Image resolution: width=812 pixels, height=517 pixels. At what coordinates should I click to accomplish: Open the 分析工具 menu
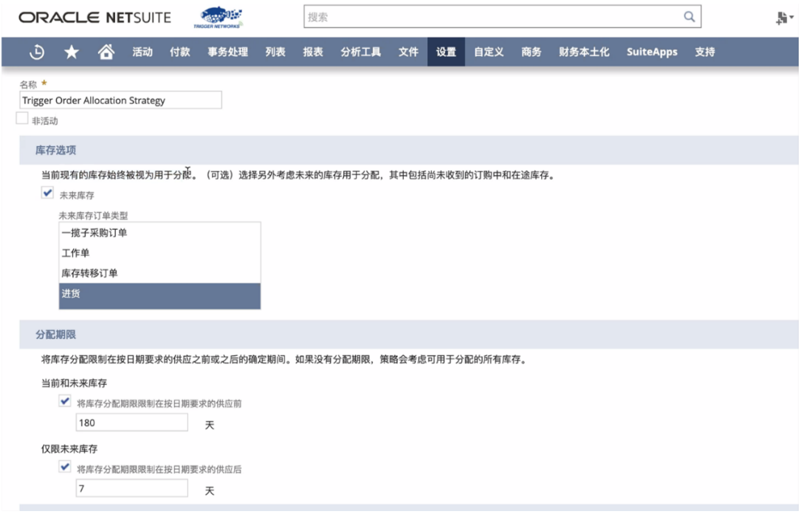click(360, 52)
